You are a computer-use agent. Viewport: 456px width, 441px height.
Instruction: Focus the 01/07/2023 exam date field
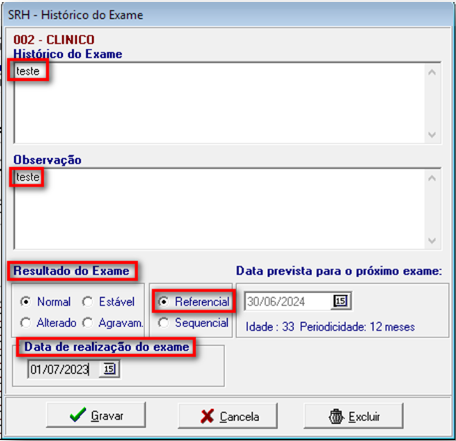[63, 369]
